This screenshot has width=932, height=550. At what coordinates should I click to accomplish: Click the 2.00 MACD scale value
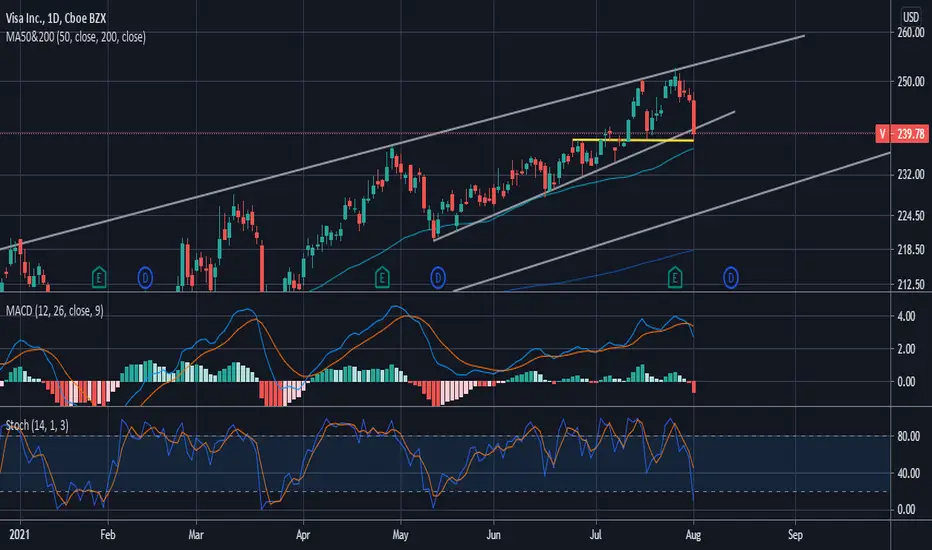[906, 349]
